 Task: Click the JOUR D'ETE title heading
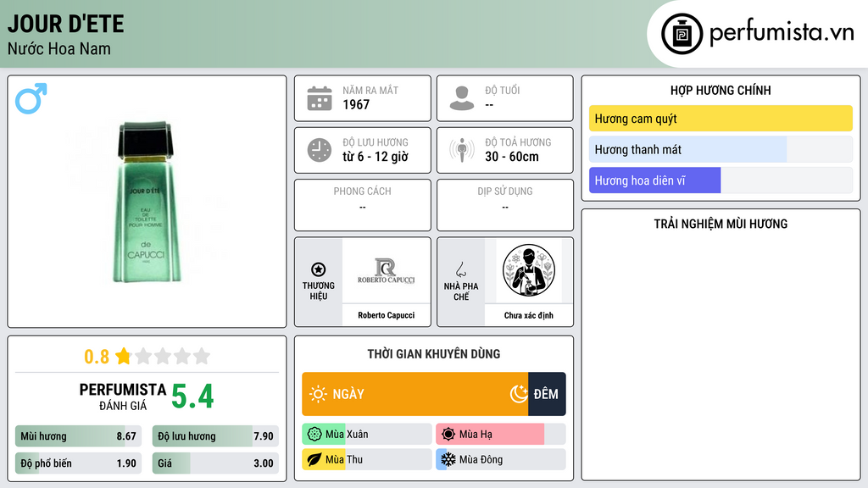coord(66,24)
